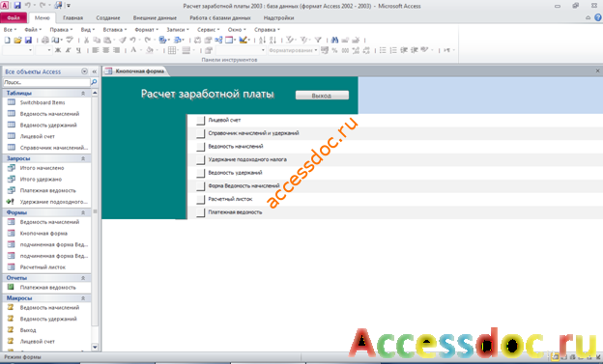Click the Help question mark icon
Image resolution: width=603 pixels, height=364 pixels.
tap(598, 17)
